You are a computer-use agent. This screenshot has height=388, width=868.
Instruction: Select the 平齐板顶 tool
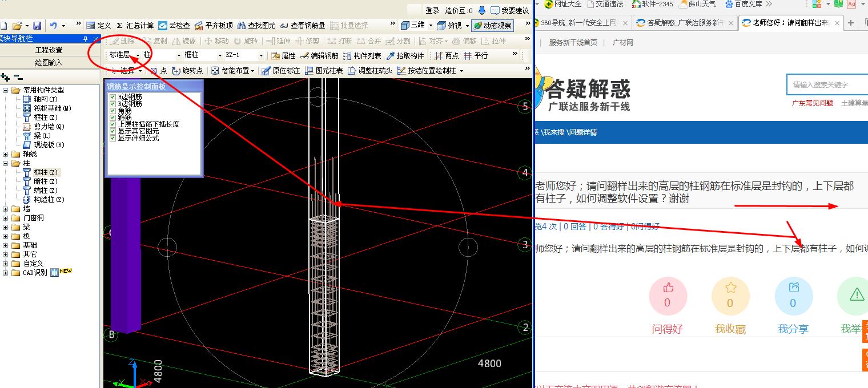coord(214,26)
